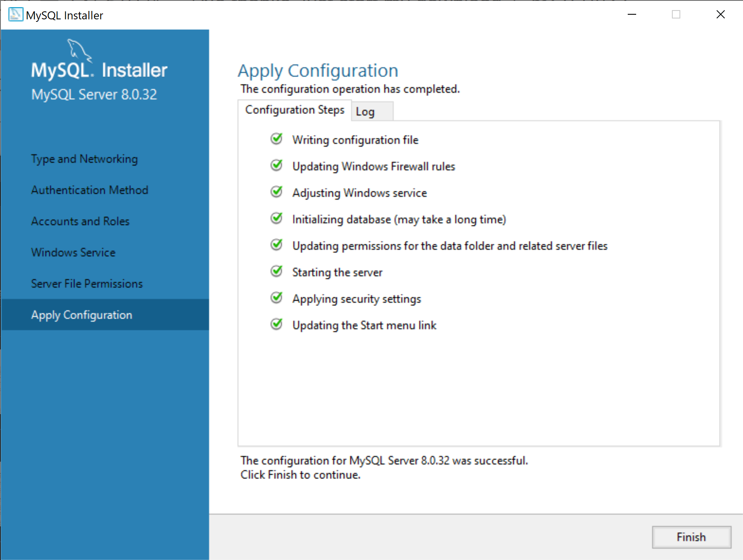
Task: Click the checkmark beside Applying security settings
Action: coord(276,298)
